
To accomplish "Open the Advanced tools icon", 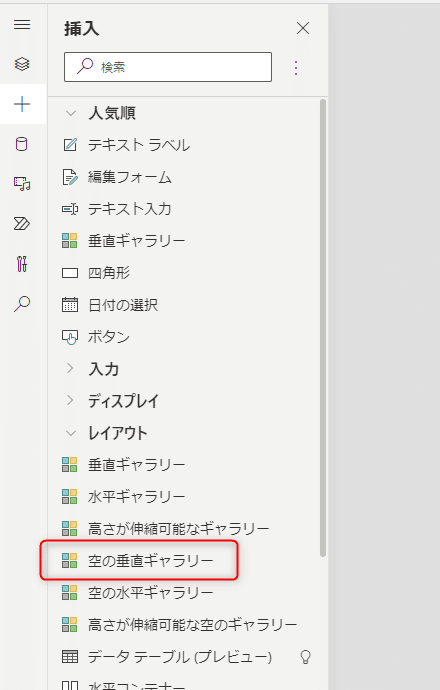I will [22, 264].
